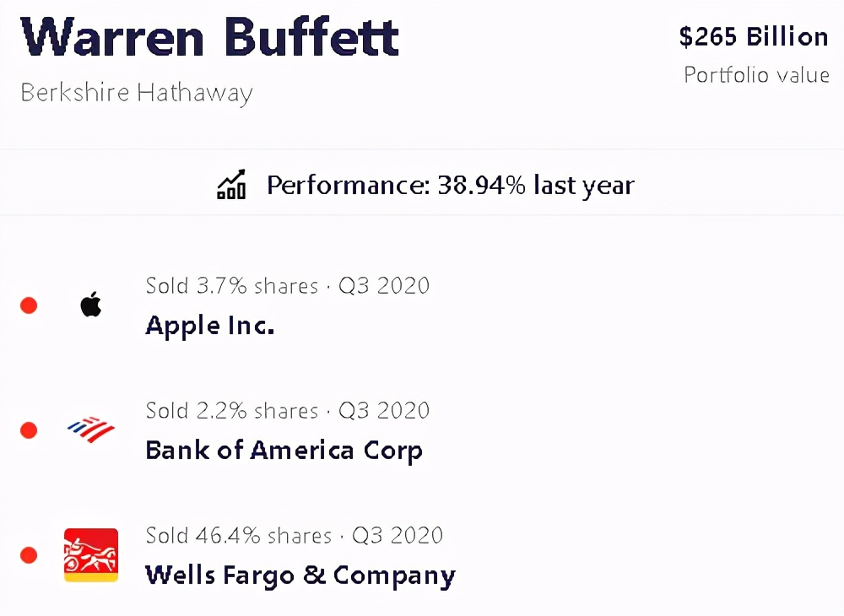The width and height of the screenshot is (844, 616).
Task: Open the Wells Fargo & Company holding
Action: [300, 575]
